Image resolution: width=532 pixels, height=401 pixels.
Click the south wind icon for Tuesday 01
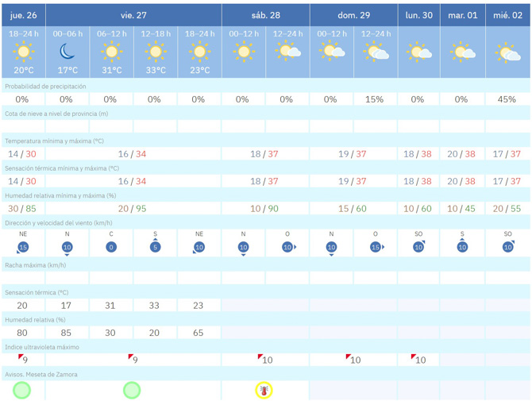(x=463, y=247)
